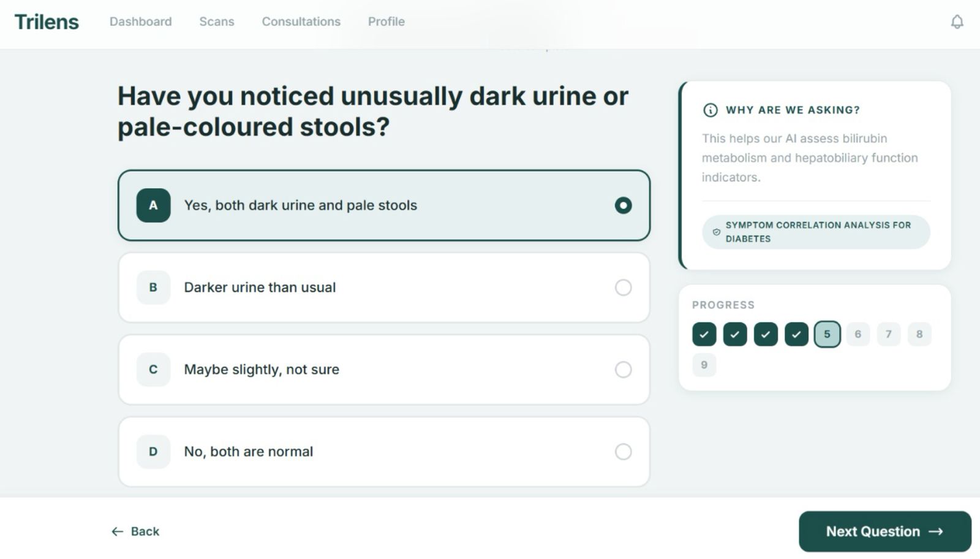
Task: Select radio for Maybe slightly, not sure
Action: (623, 370)
